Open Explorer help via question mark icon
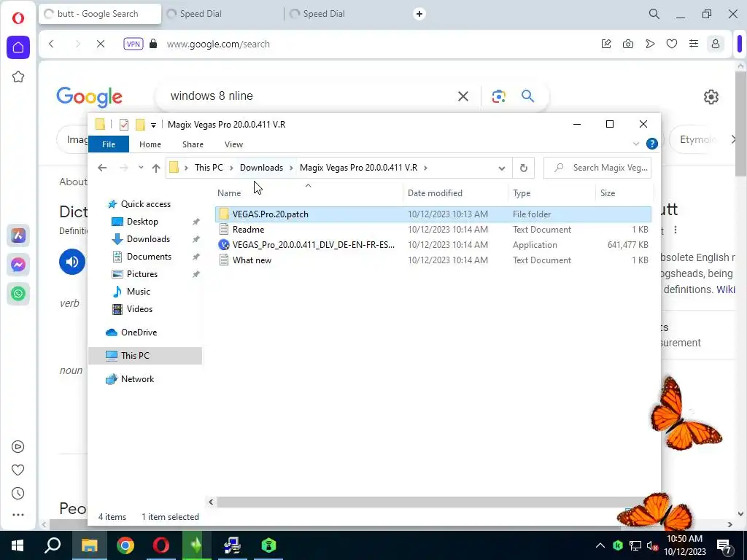This screenshot has width=747, height=560. [651, 144]
